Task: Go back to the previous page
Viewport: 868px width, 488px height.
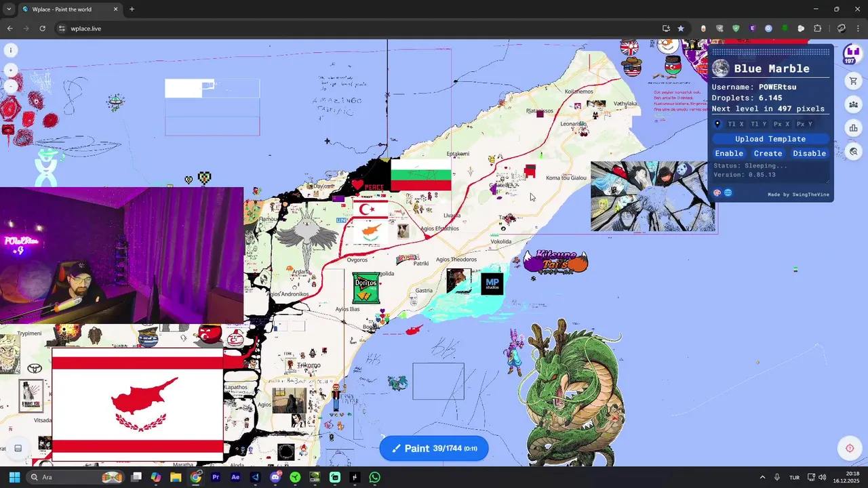Action: click(9, 28)
